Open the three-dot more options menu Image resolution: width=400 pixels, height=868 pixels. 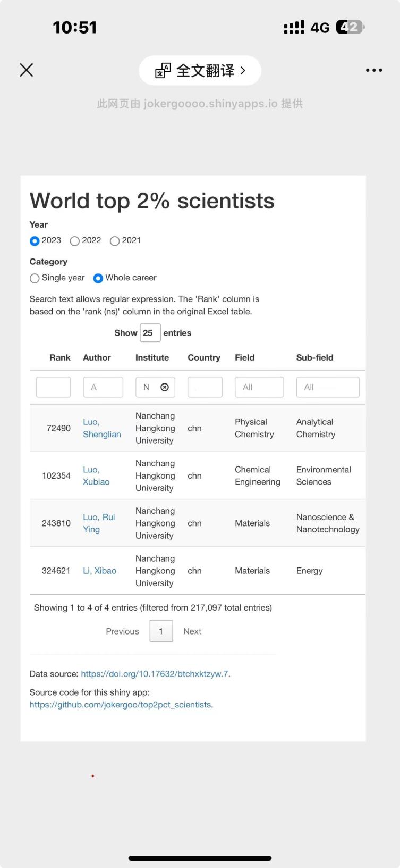pos(374,70)
